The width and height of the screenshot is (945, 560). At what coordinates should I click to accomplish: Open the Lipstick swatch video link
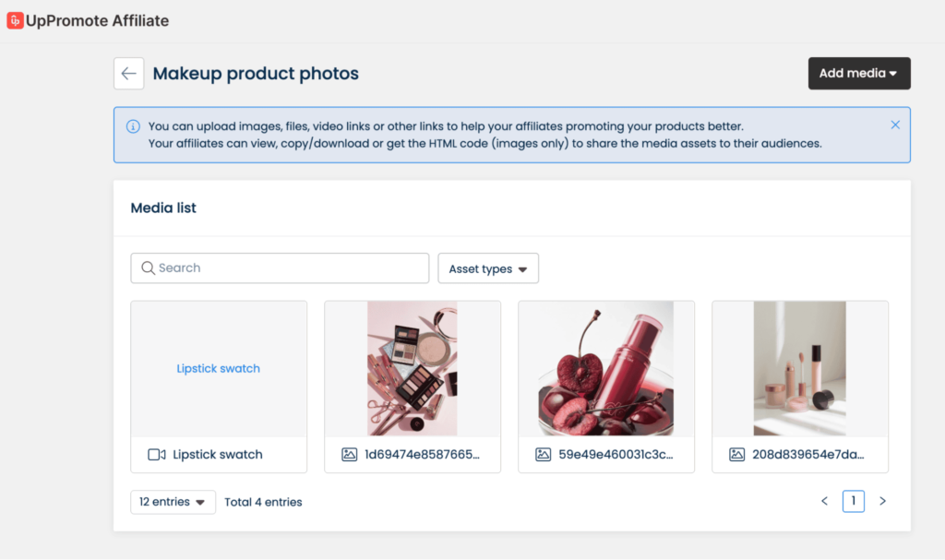[x=218, y=367]
